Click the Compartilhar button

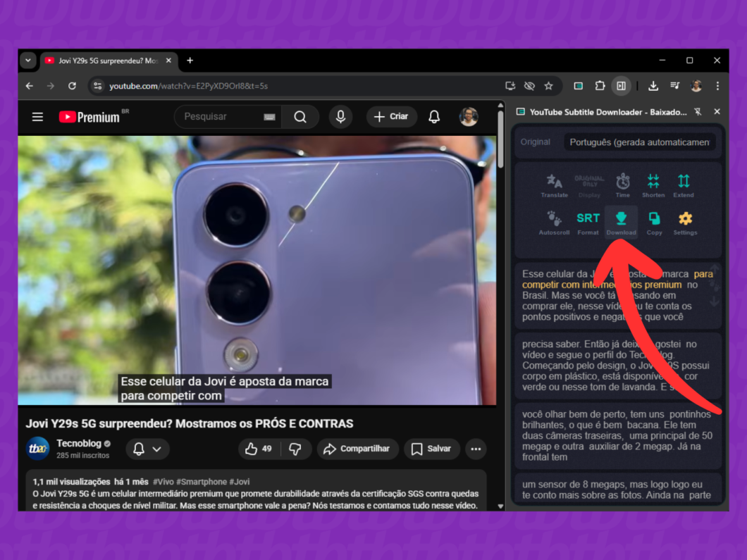(357, 449)
